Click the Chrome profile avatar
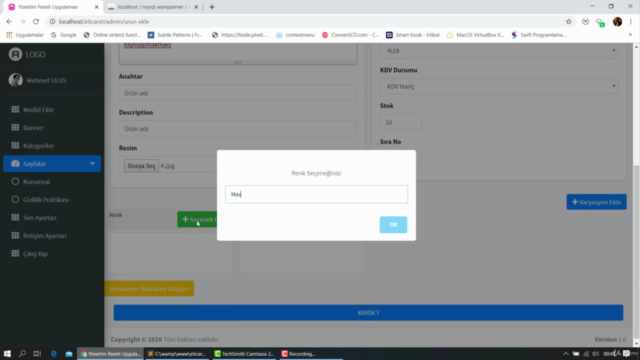640x360 pixels. click(x=617, y=21)
